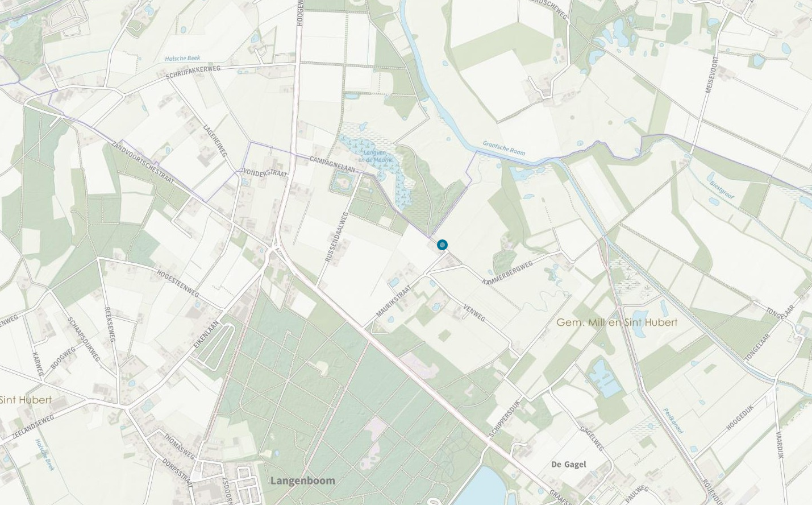Select the Venweg road label
This screenshot has height=505, width=812.
(474, 313)
